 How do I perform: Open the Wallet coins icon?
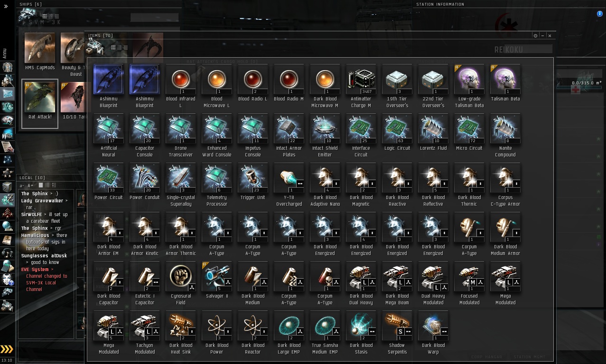coord(7,200)
